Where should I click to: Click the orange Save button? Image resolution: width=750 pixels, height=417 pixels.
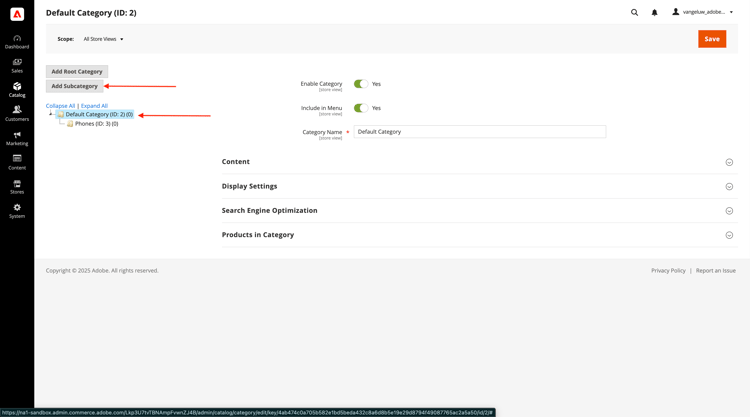(712, 39)
